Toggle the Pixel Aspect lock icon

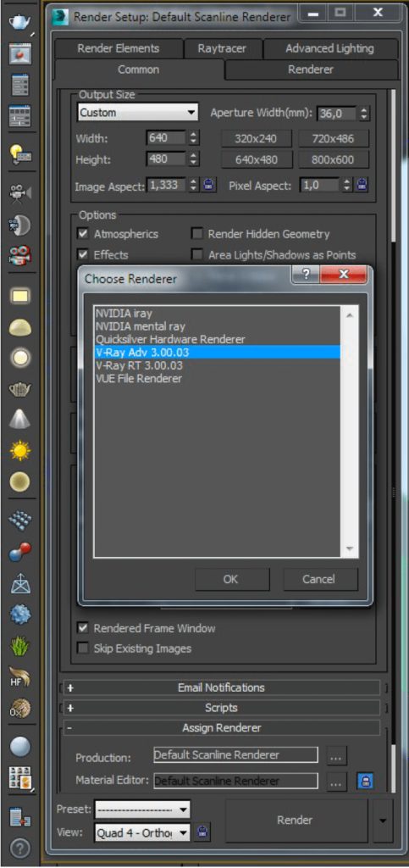click(362, 185)
